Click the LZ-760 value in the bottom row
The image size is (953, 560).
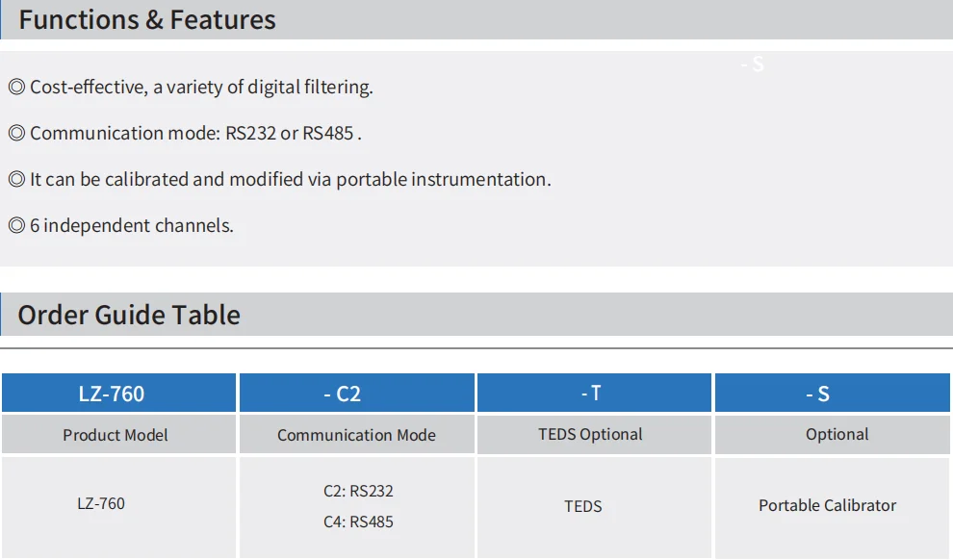[x=101, y=503]
